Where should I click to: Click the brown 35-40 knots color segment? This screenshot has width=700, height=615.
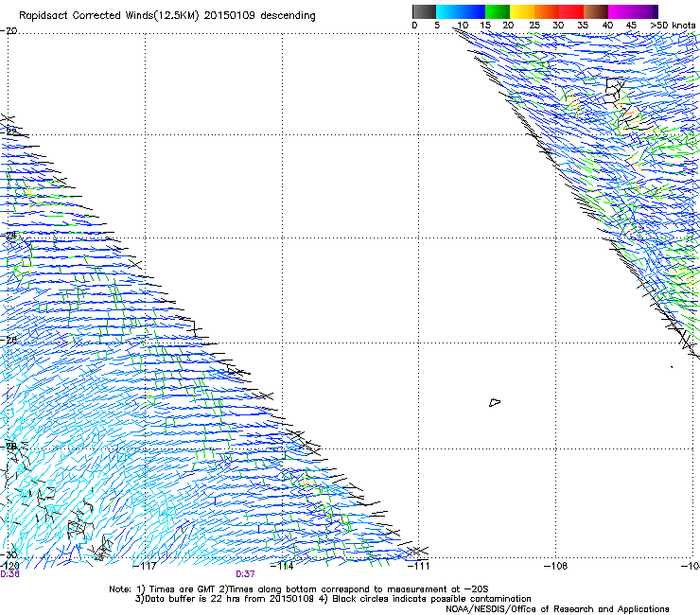tap(596, 11)
